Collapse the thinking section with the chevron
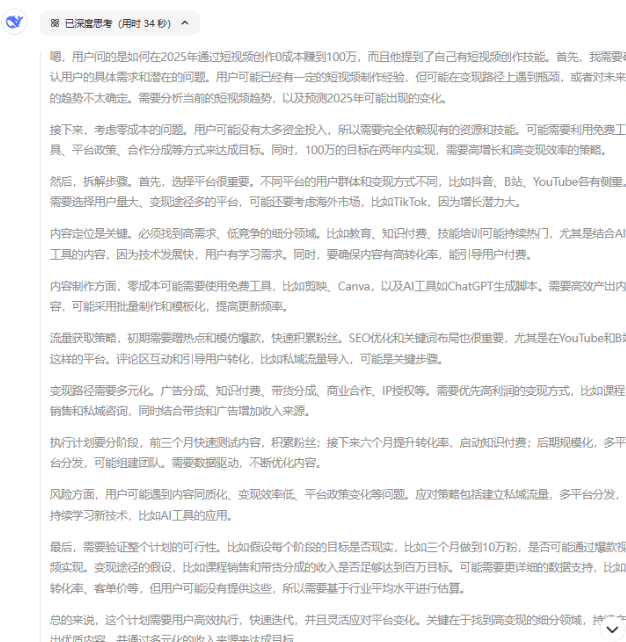 point(185,23)
